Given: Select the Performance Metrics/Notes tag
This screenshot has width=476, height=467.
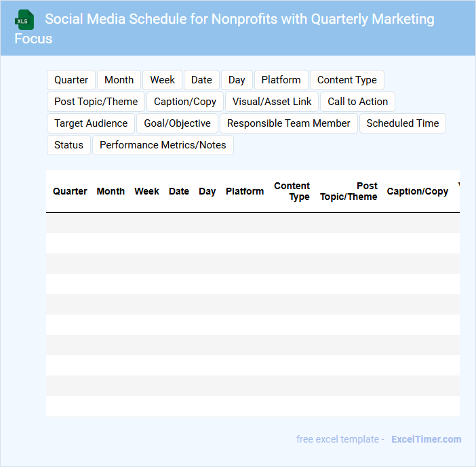Looking at the screenshot, I should tap(163, 145).
